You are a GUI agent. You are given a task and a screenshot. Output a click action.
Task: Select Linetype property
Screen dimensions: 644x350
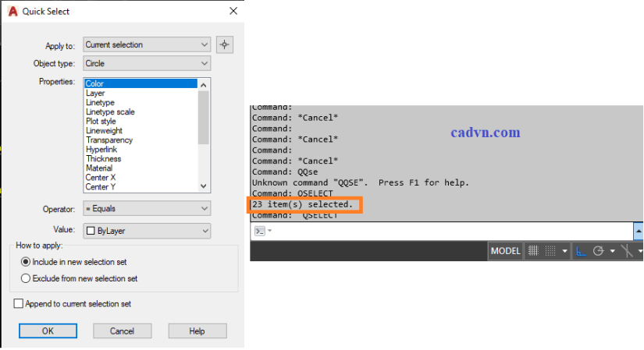point(141,103)
